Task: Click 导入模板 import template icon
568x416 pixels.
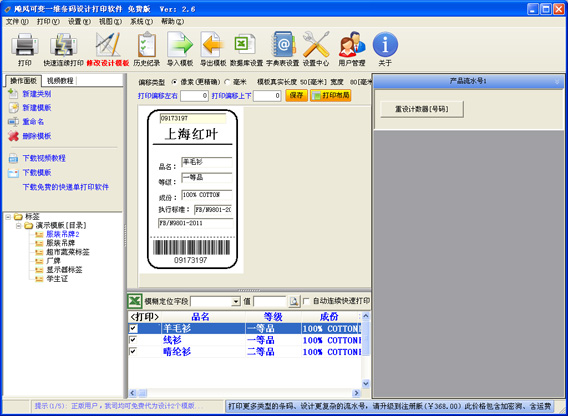Action: 180,45
